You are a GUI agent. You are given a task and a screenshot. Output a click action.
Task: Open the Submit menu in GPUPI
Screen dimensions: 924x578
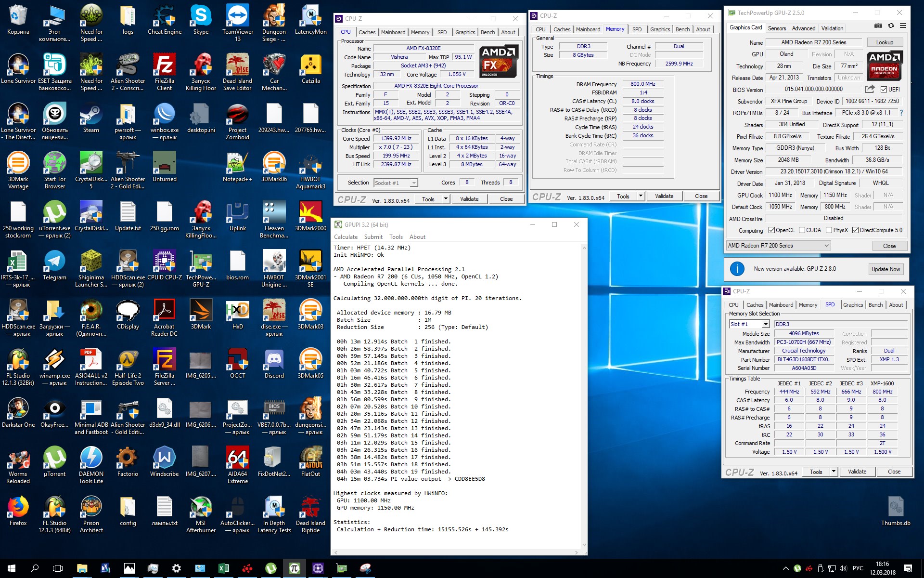pos(373,237)
